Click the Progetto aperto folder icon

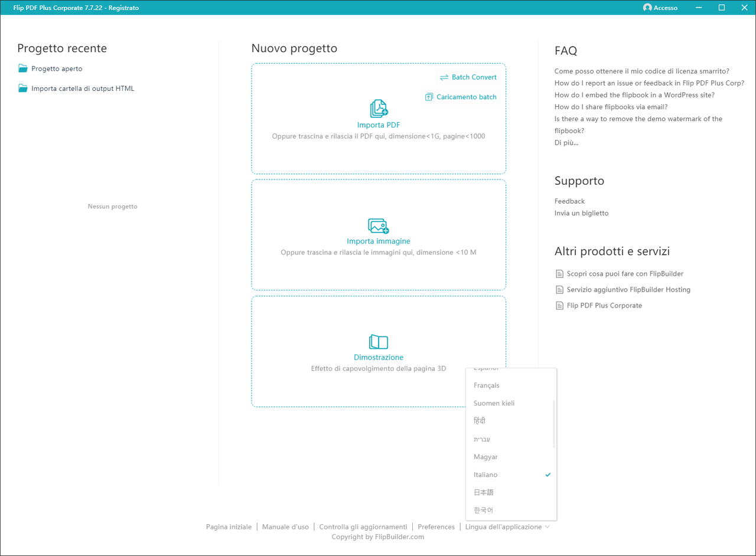pos(23,68)
